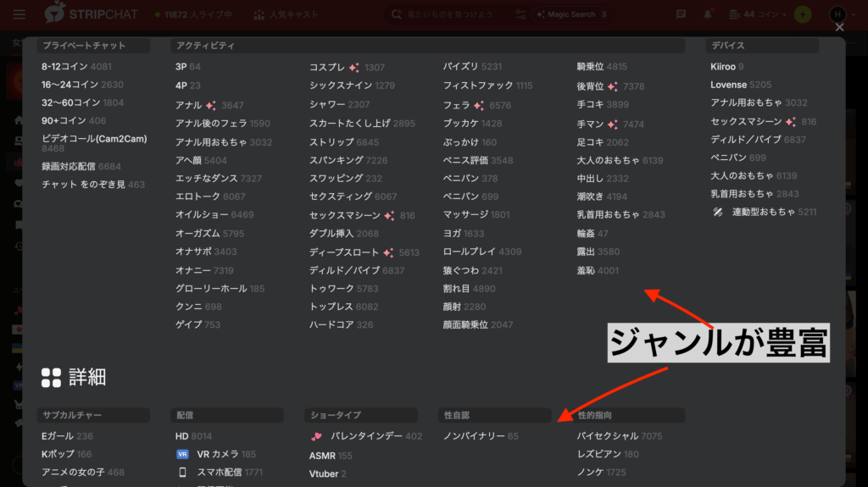Open the エロトーク category
Image resolution: width=868 pixels, height=487 pixels.
[210, 197]
